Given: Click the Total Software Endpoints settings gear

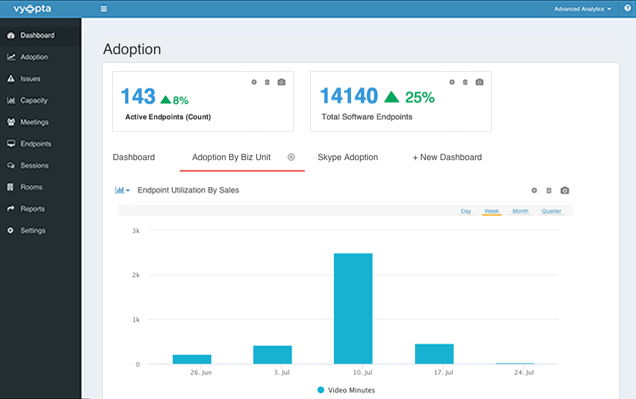Looking at the screenshot, I should point(452,82).
